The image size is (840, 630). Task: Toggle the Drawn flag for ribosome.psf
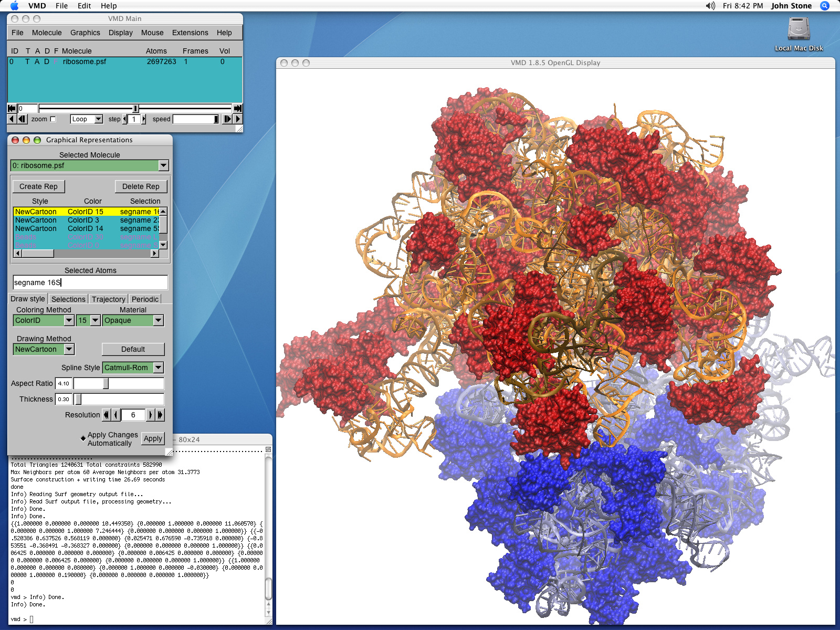(47, 61)
